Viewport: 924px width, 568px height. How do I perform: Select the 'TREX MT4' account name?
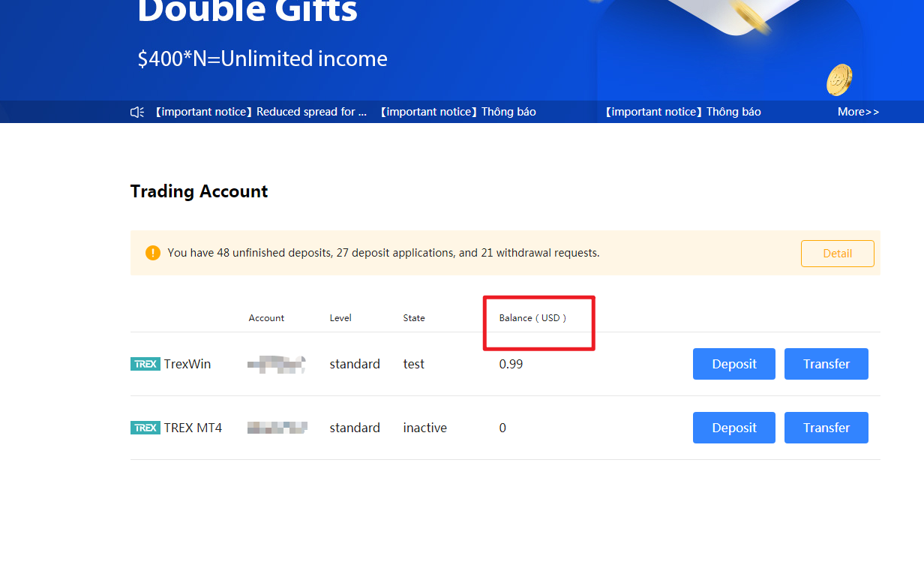(x=193, y=428)
